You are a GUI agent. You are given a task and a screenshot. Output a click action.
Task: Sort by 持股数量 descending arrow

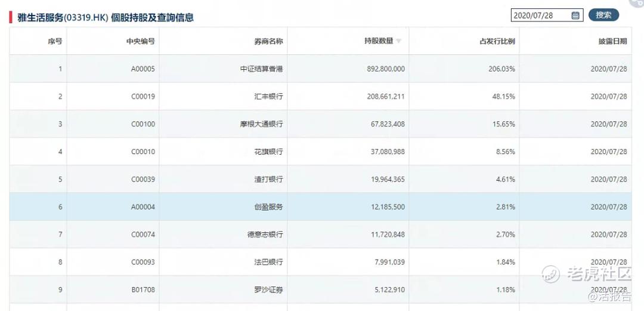pyautogui.click(x=399, y=41)
